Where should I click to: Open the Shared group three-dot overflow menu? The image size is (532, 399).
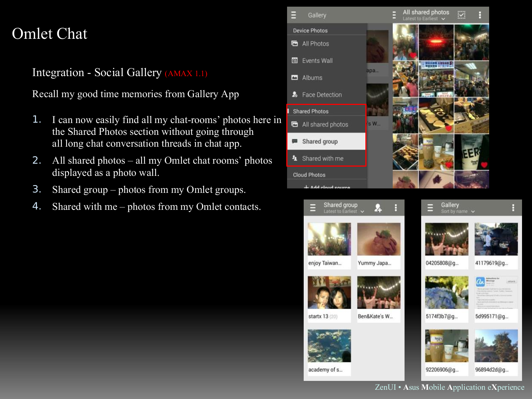(x=396, y=208)
